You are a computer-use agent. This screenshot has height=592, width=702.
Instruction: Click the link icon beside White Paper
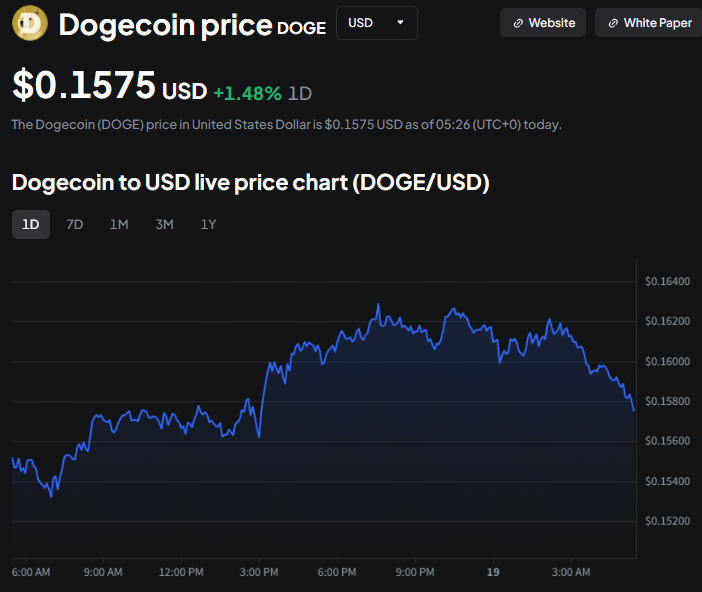(x=613, y=23)
